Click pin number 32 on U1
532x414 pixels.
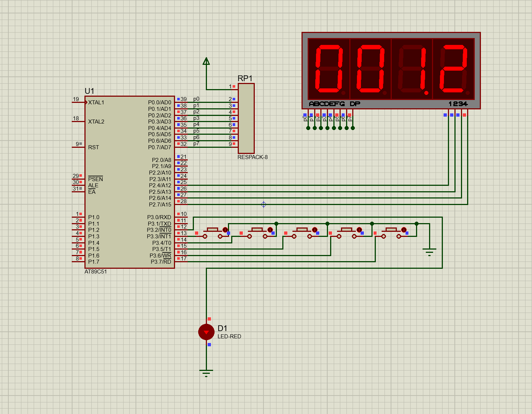184,144
